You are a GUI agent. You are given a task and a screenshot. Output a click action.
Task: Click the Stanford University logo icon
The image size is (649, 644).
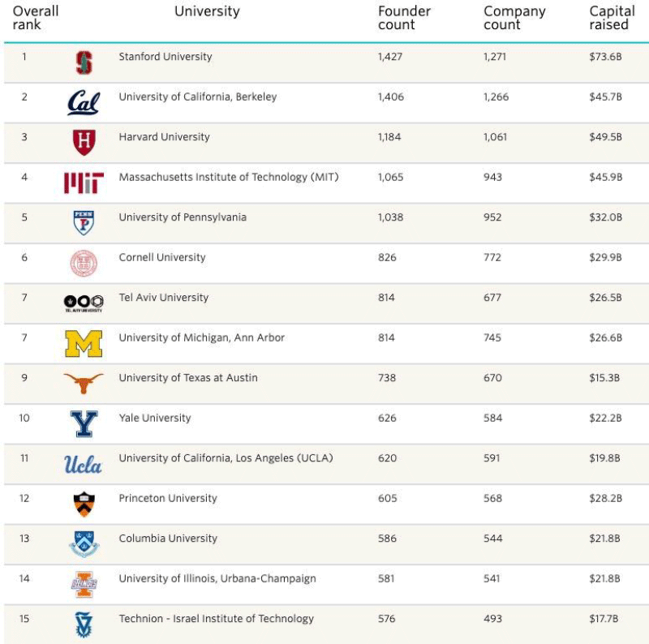pyautogui.click(x=84, y=62)
